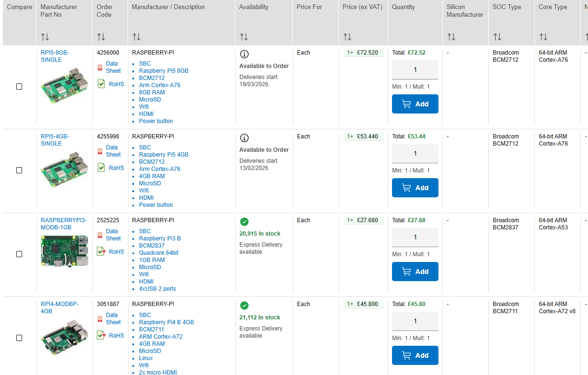Screen dimensions: 588x375
Task: Click 'Raspberry Pi3 B' description link
Action: point(160,239)
